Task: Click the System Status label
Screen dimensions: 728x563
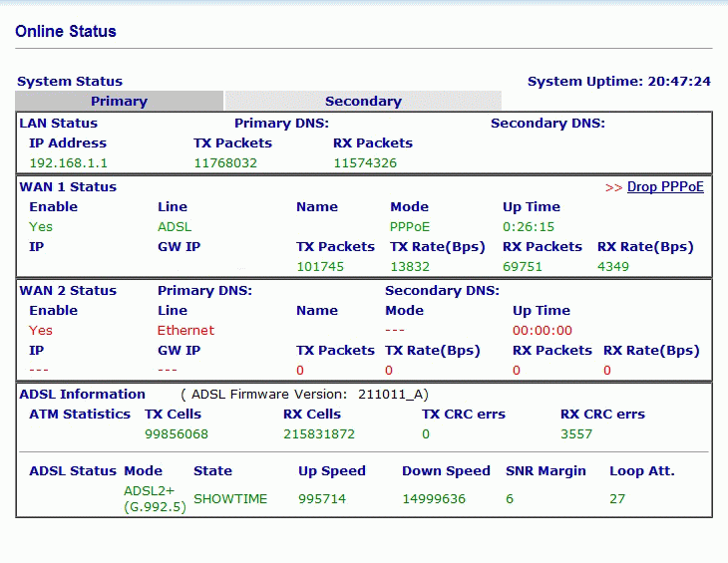Action: pyautogui.click(x=70, y=82)
